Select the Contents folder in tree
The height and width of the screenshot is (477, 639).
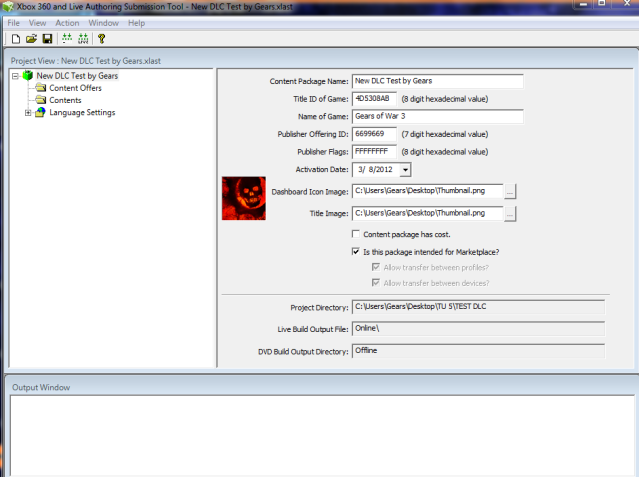click(65, 100)
